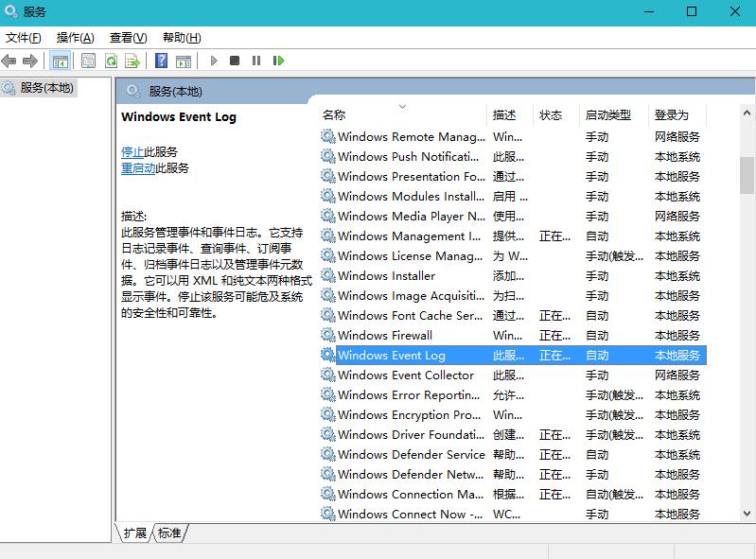Click the Refresh toolbar icon

111,61
